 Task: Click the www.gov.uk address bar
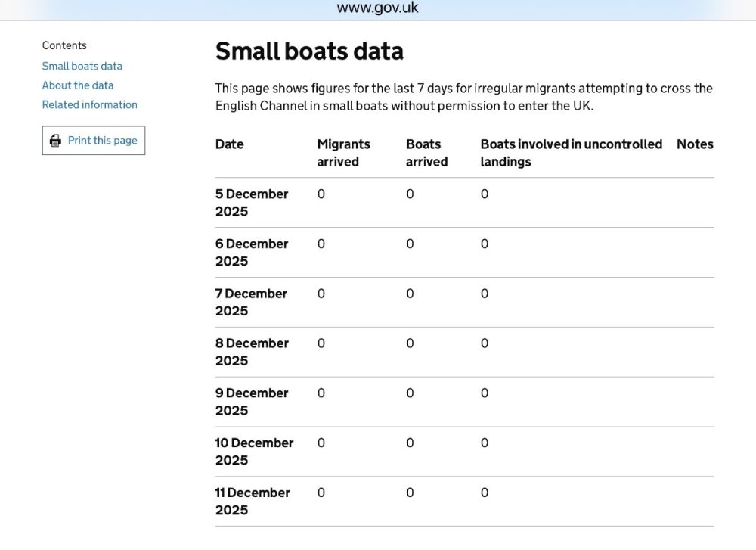377,8
